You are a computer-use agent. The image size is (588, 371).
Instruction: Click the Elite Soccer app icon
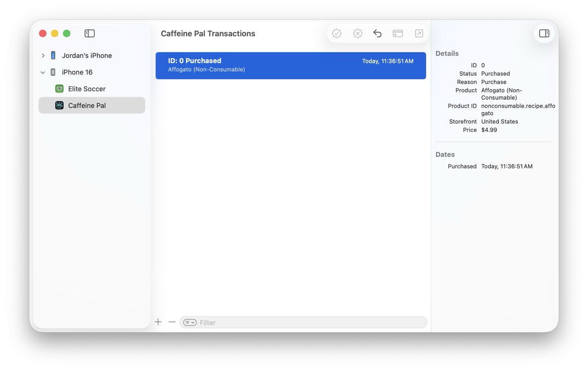click(x=59, y=89)
